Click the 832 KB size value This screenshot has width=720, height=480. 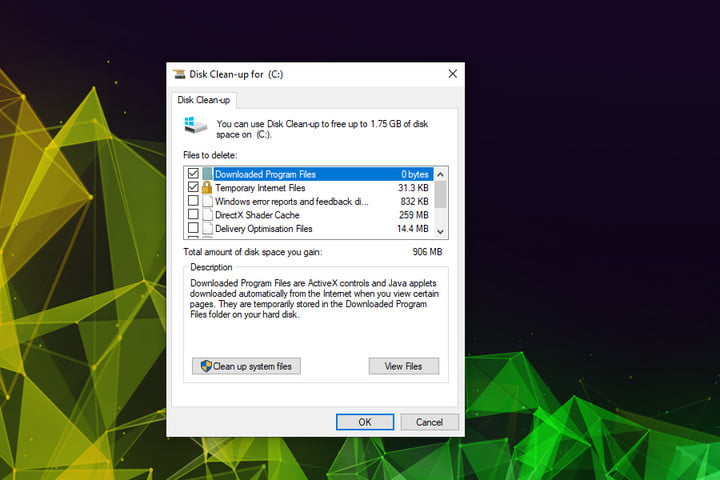click(414, 201)
